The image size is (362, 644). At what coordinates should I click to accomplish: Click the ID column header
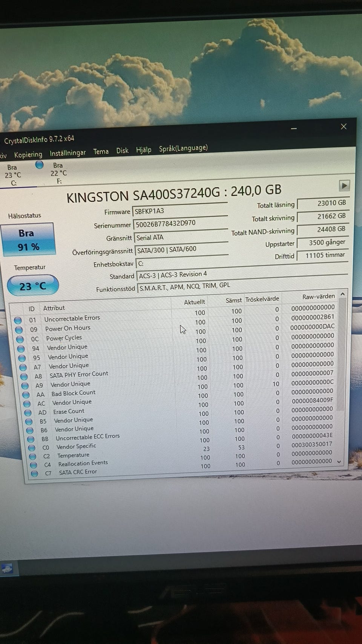pyautogui.click(x=32, y=309)
